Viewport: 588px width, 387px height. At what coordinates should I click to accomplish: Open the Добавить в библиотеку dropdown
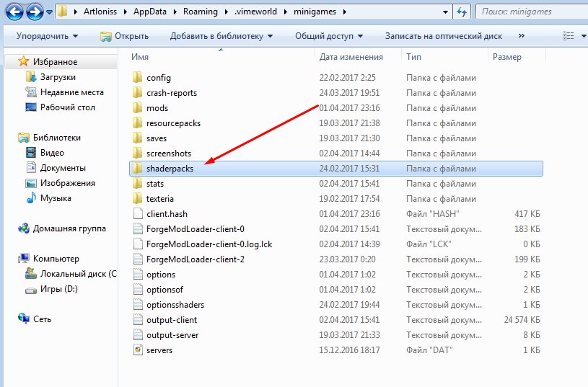[x=221, y=36]
